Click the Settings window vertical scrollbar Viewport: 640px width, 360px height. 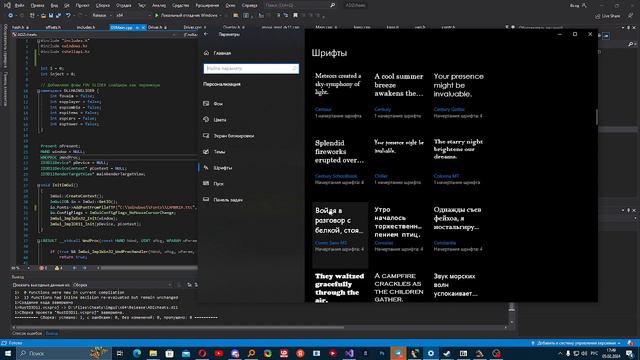point(597,117)
